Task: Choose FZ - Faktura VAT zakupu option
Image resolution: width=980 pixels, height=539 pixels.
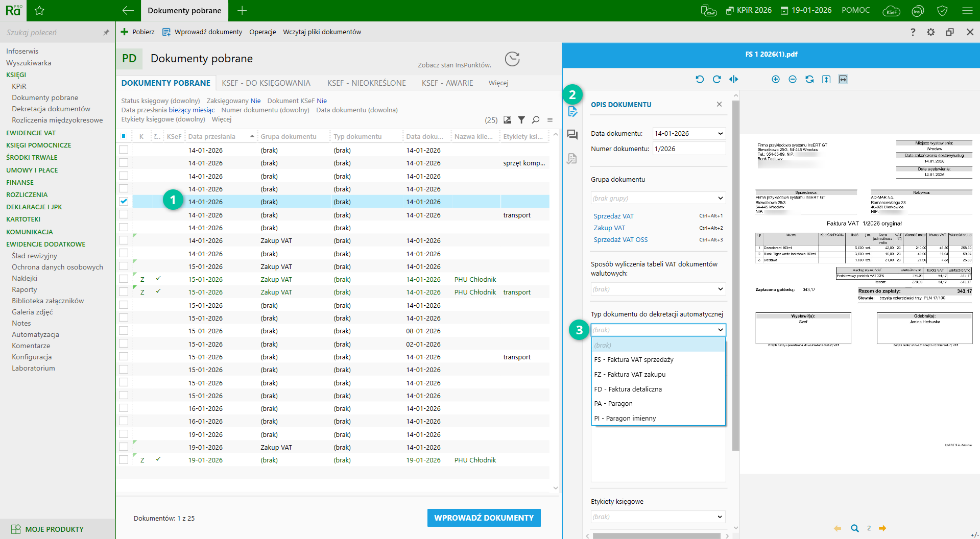Action: point(630,374)
